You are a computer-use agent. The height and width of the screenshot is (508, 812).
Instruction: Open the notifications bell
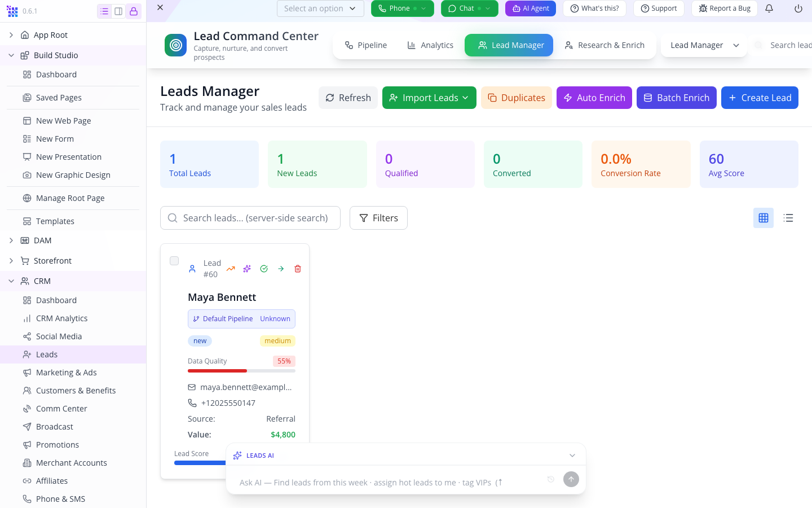pos(769,8)
